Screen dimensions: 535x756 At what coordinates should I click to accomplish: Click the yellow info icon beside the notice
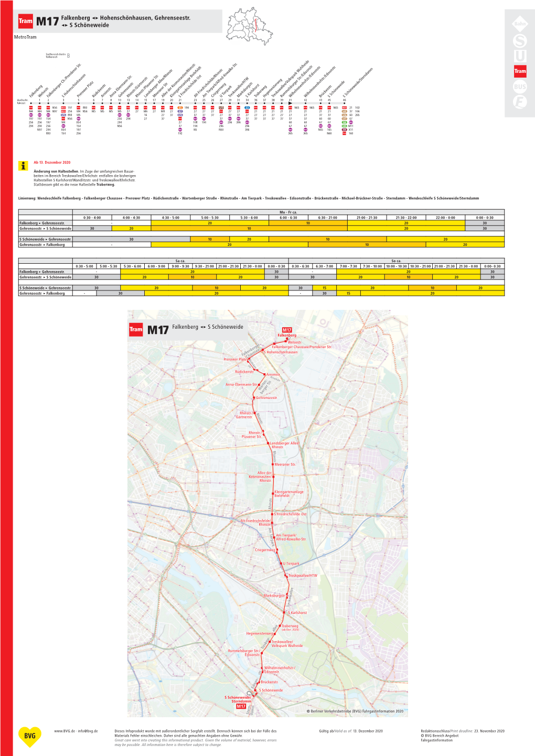tap(24, 166)
